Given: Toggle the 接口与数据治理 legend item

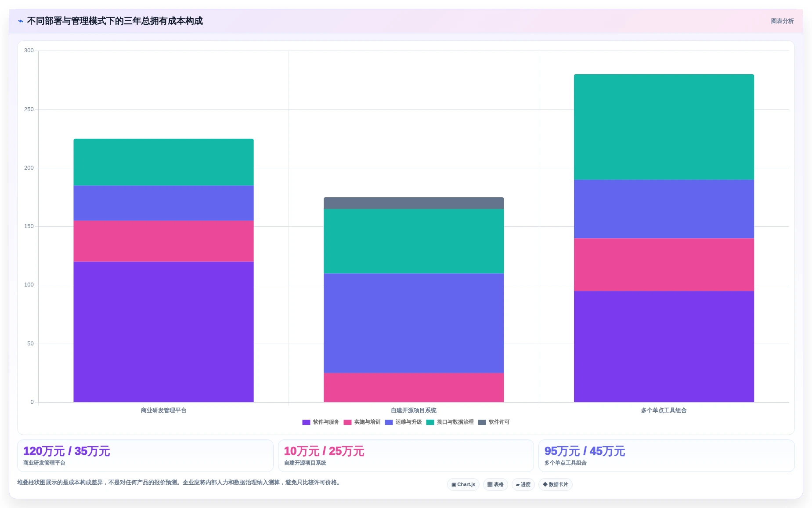Looking at the screenshot, I should [450, 422].
